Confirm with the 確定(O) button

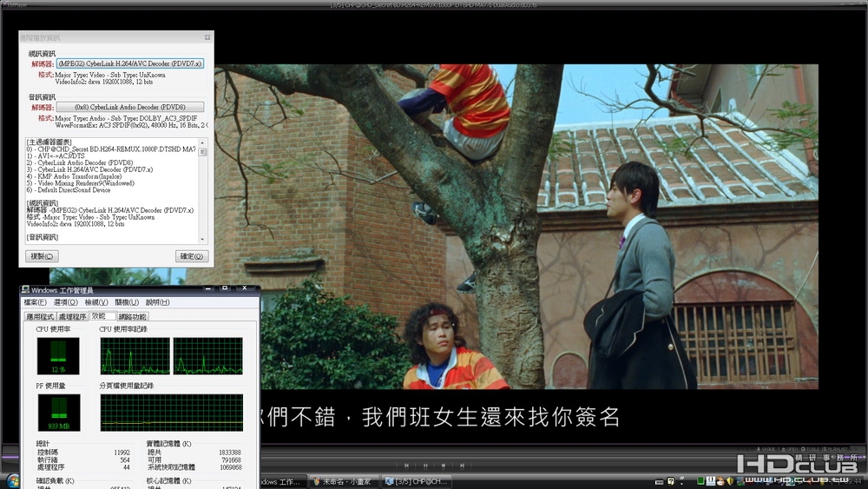[192, 256]
